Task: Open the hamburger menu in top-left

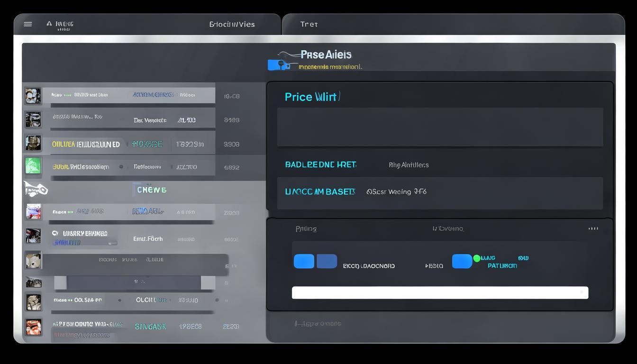Action: click(x=28, y=24)
